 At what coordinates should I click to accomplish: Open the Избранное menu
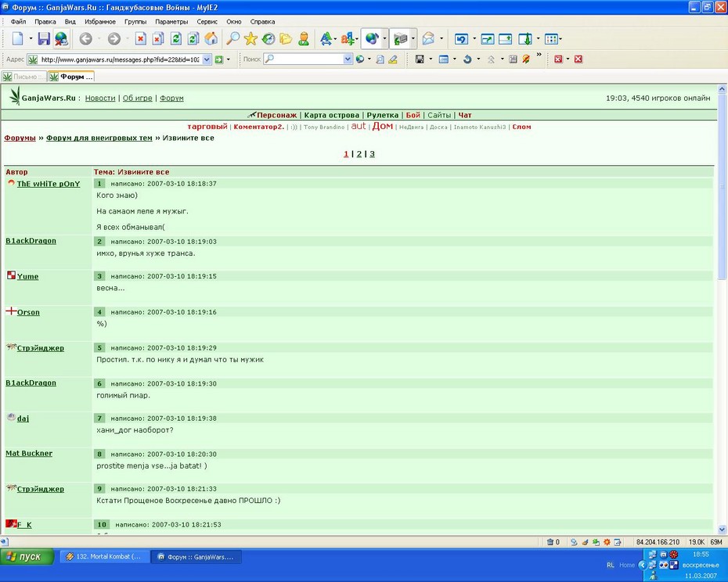tap(100, 22)
